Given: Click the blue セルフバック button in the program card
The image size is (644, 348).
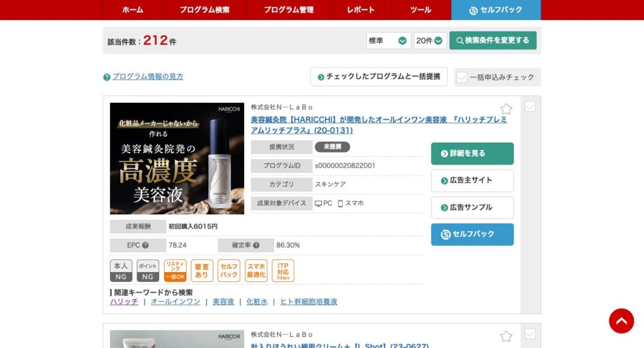Looking at the screenshot, I should tap(472, 234).
